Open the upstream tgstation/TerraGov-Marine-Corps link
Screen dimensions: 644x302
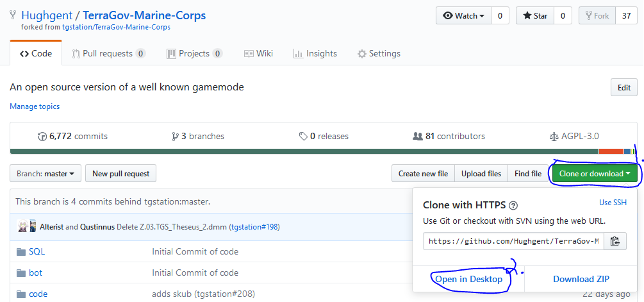(116, 27)
